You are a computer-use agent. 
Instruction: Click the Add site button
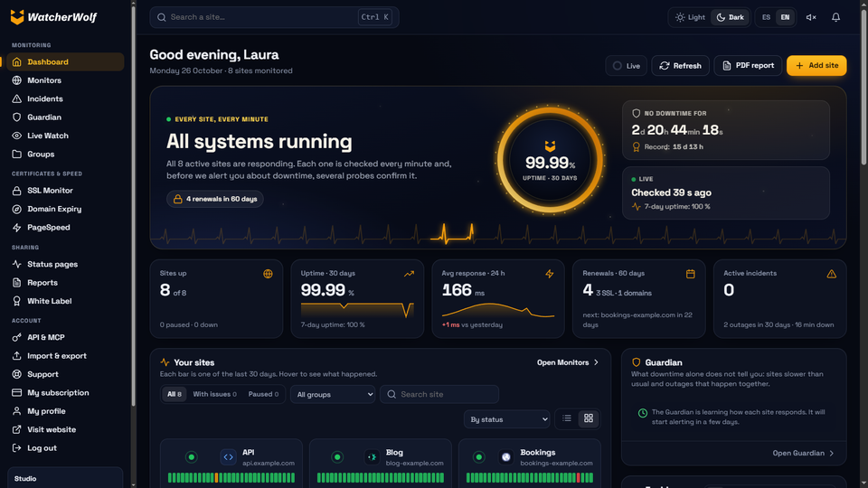click(x=816, y=66)
